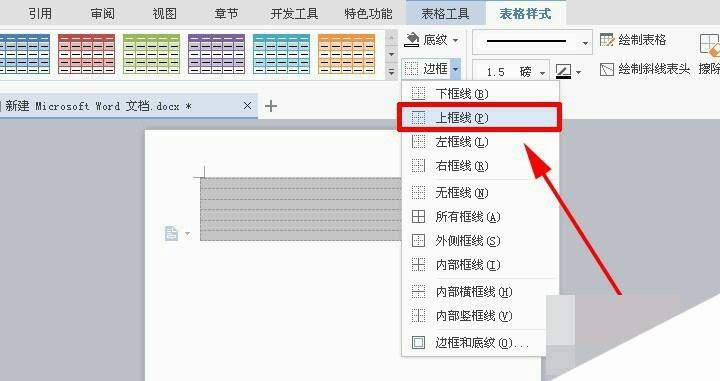
Task: Click the border pen color icon
Action: coord(563,72)
